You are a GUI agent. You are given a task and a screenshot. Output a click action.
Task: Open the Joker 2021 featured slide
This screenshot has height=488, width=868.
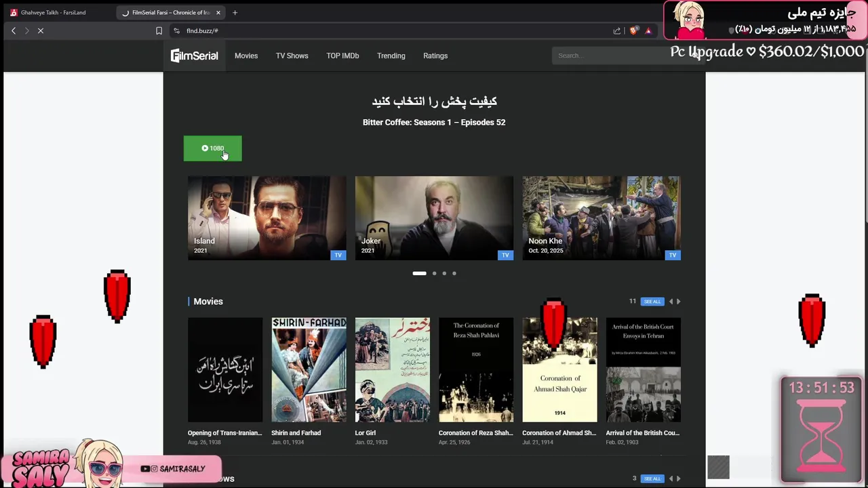[x=434, y=218]
